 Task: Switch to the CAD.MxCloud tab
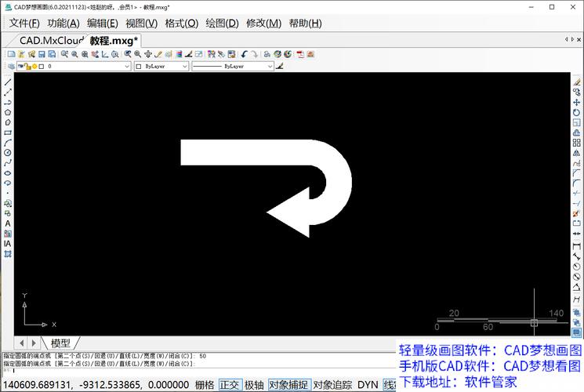[x=51, y=40]
